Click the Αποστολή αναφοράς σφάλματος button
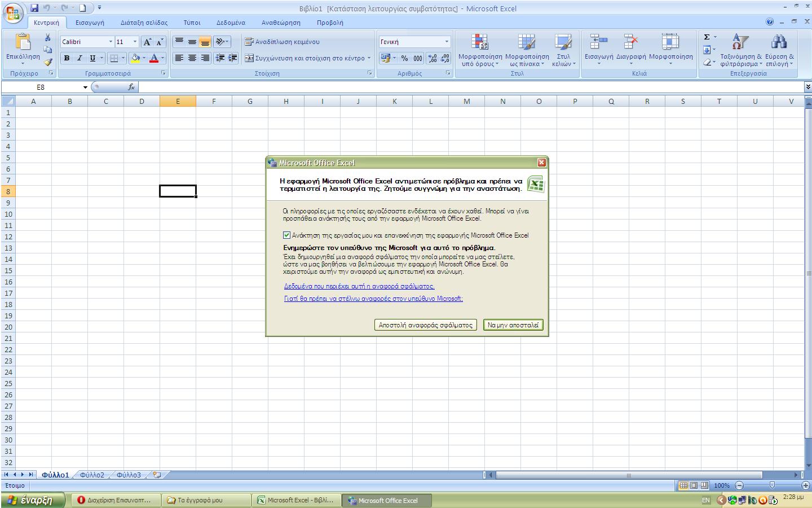 (426, 325)
